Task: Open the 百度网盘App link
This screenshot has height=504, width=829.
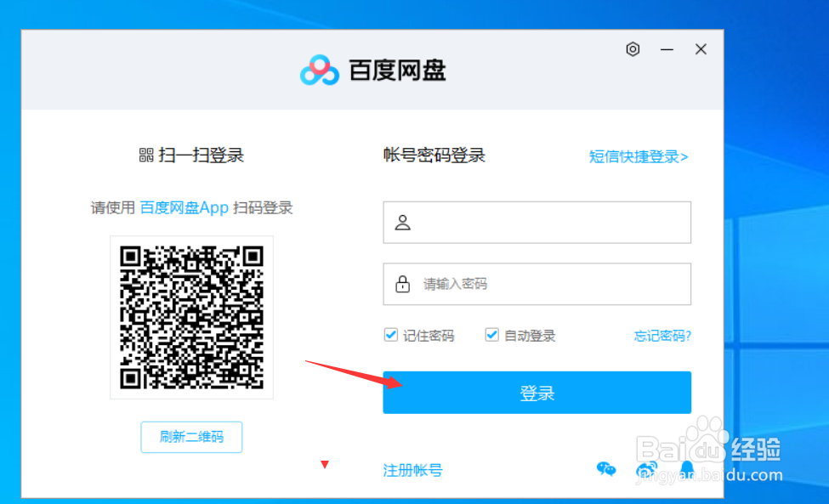Action: point(184,207)
